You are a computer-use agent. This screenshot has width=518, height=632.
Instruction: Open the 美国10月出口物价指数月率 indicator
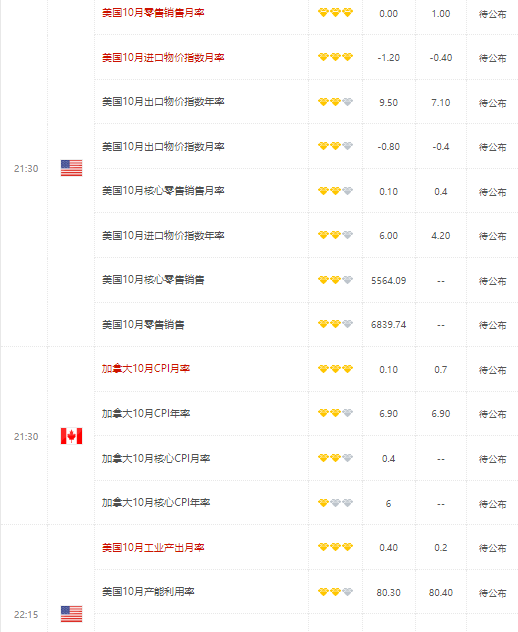[163, 146]
